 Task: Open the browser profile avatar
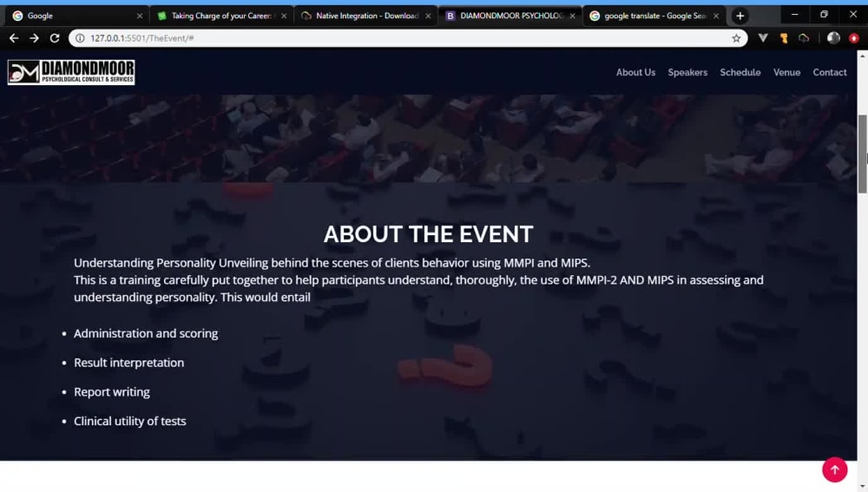tap(833, 38)
